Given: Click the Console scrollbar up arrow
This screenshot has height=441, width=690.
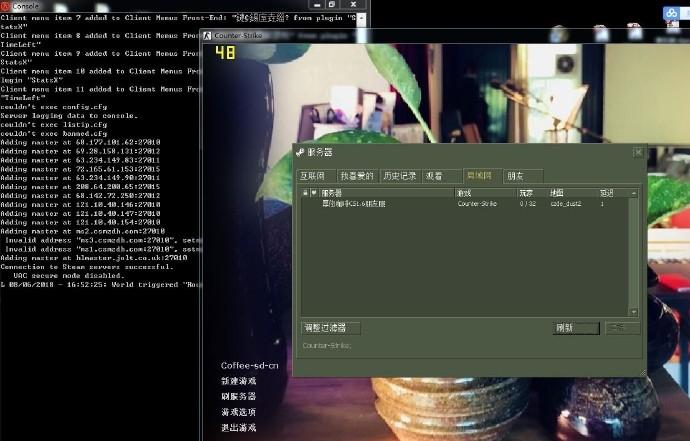Looking at the screenshot, I should (x=361, y=18).
